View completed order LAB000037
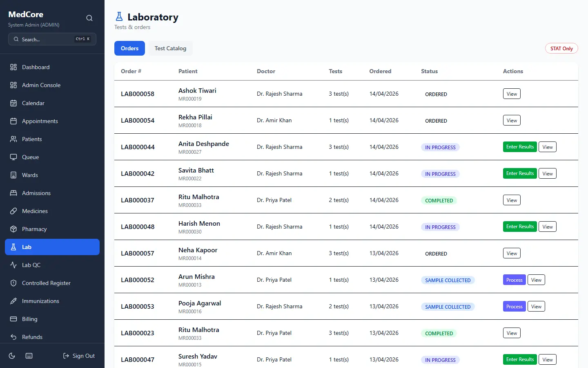The height and width of the screenshot is (368, 588). (512, 200)
